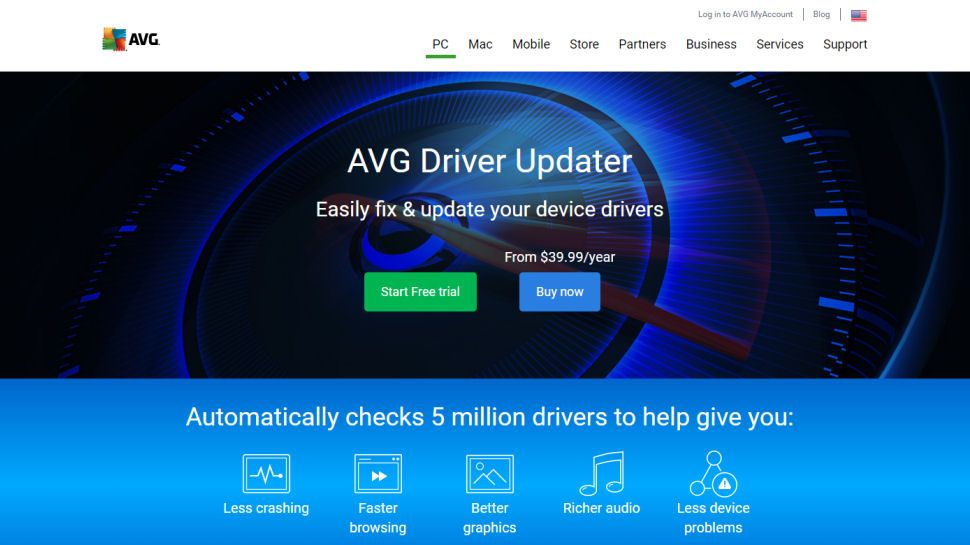
Task: Click the Better graphics picture icon
Action: pos(489,473)
